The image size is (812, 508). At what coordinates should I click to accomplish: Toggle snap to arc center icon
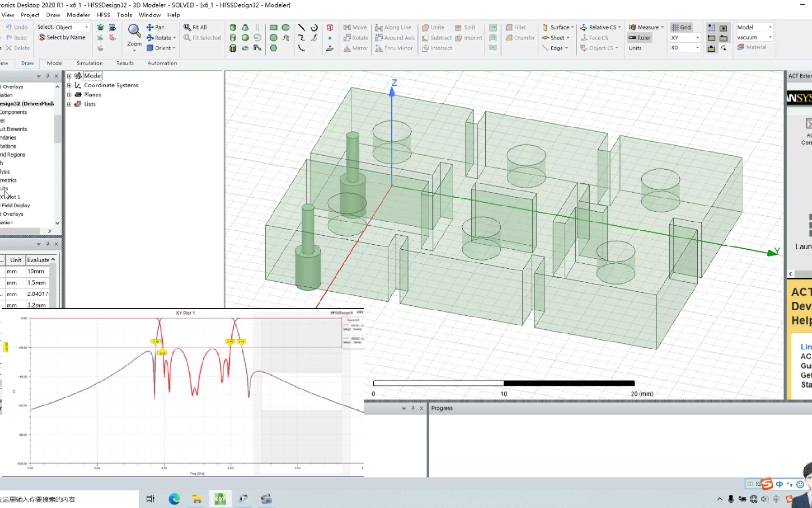coord(724,48)
